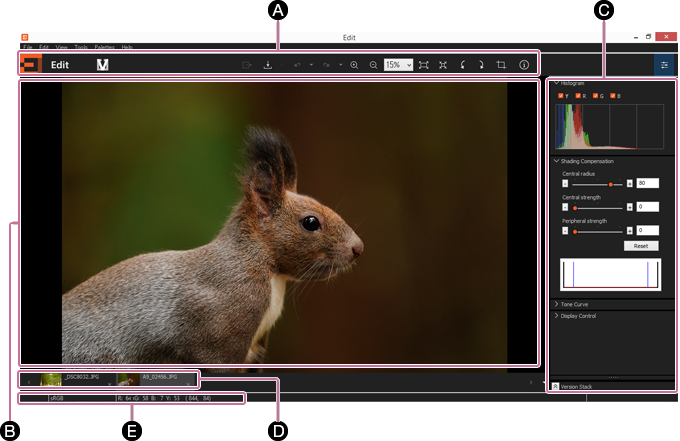Open the View menu
This screenshot has height=441, width=680.
pyautogui.click(x=62, y=47)
